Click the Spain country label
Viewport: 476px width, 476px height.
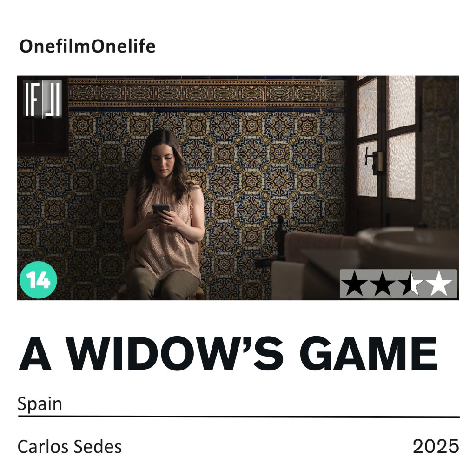40,404
